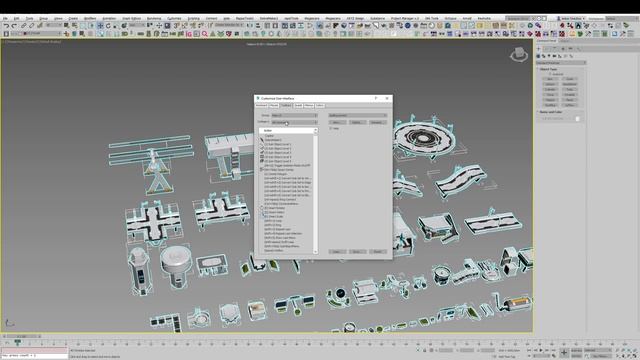Viewport: 640px width, 360px height.
Task: Click the Undo arrow in main toolbar
Action: [7, 26]
